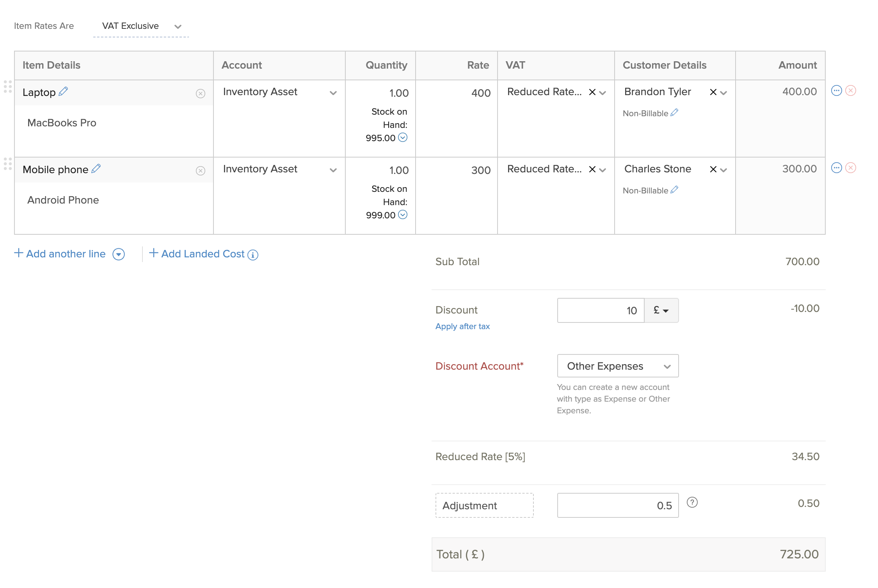878x588 pixels.
Task: Click the edit pencil next to Mobile phone
Action: tap(96, 169)
